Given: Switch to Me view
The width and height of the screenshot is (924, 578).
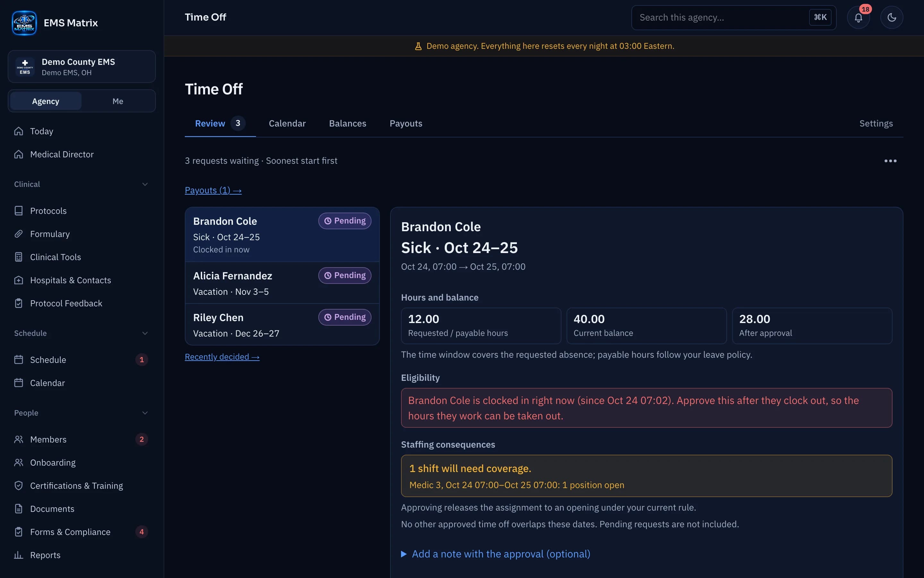Looking at the screenshot, I should (118, 101).
